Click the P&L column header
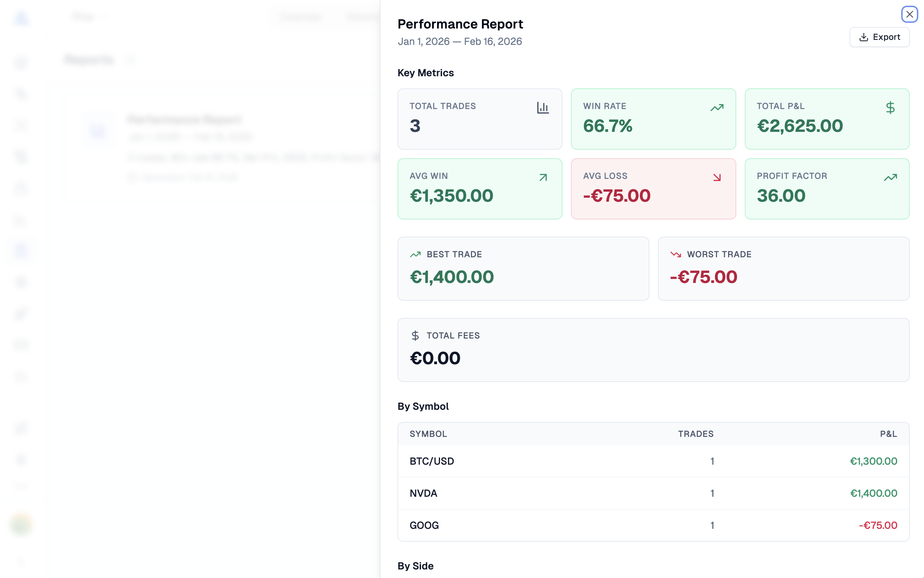 [888, 434]
